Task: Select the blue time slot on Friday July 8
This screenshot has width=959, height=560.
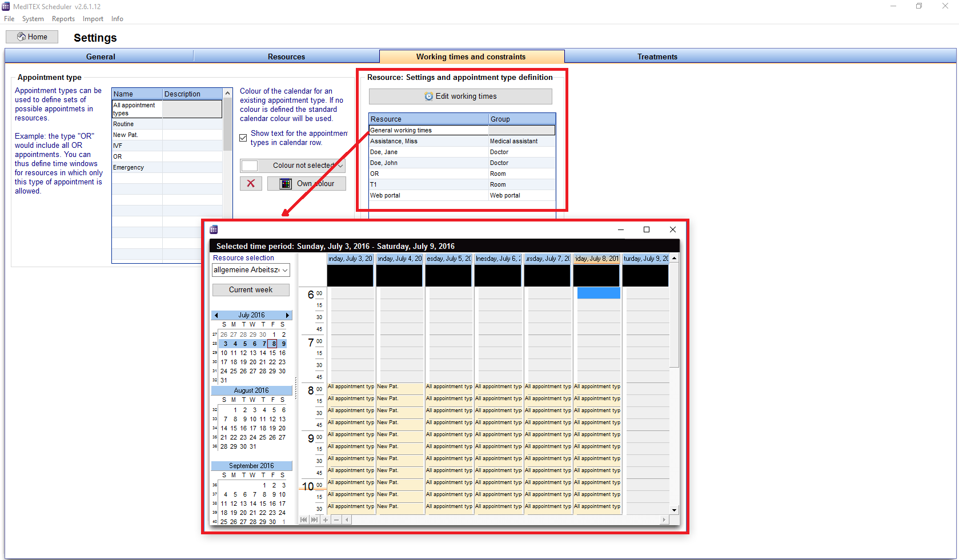Action: pyautogui.click(x=599, y=293)
